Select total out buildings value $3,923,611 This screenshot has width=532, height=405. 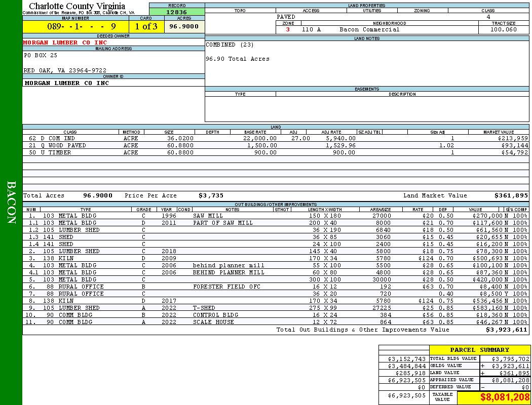(507, 330)
